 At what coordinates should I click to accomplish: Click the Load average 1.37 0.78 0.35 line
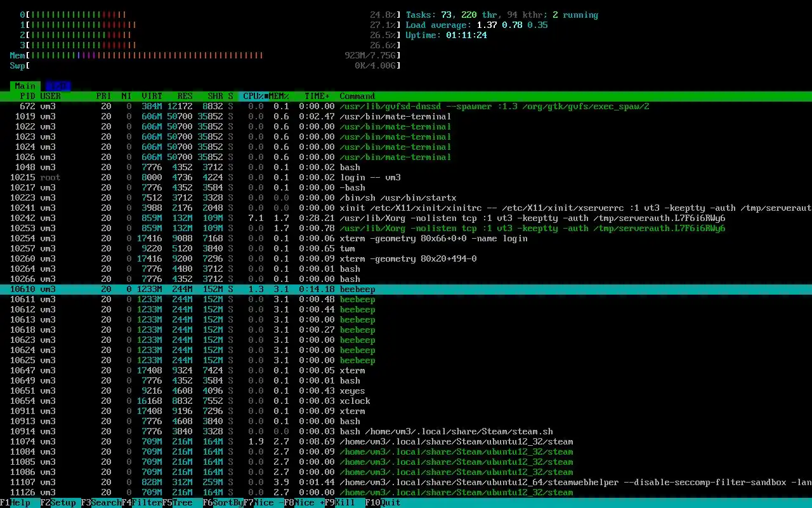click(x=476, y=25)
